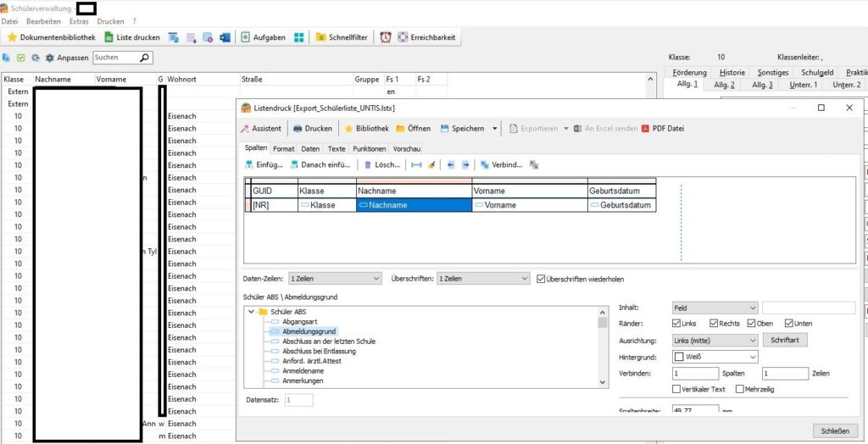
Task: Uncheck the Rechts border checkbox
Action: (713, 324)
